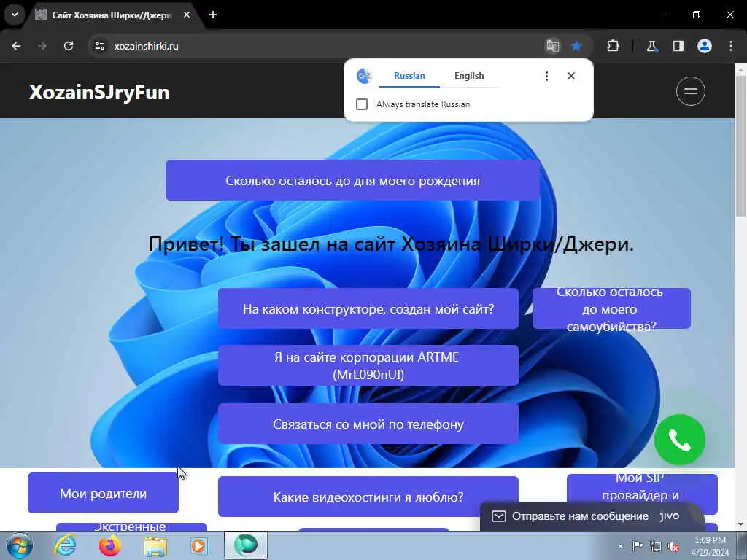This screenshot has width=747, height=560.
Task: Open the Chrome profile avatar
Action: click(705, 46)
